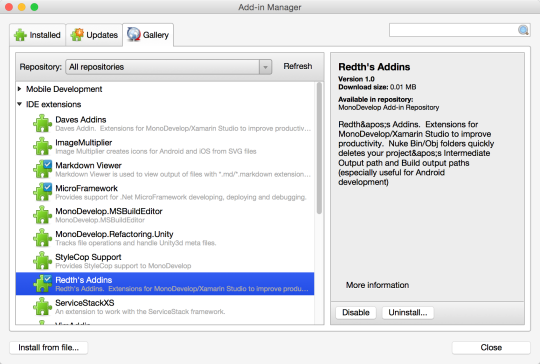Open the More information link

pos(377,285)
